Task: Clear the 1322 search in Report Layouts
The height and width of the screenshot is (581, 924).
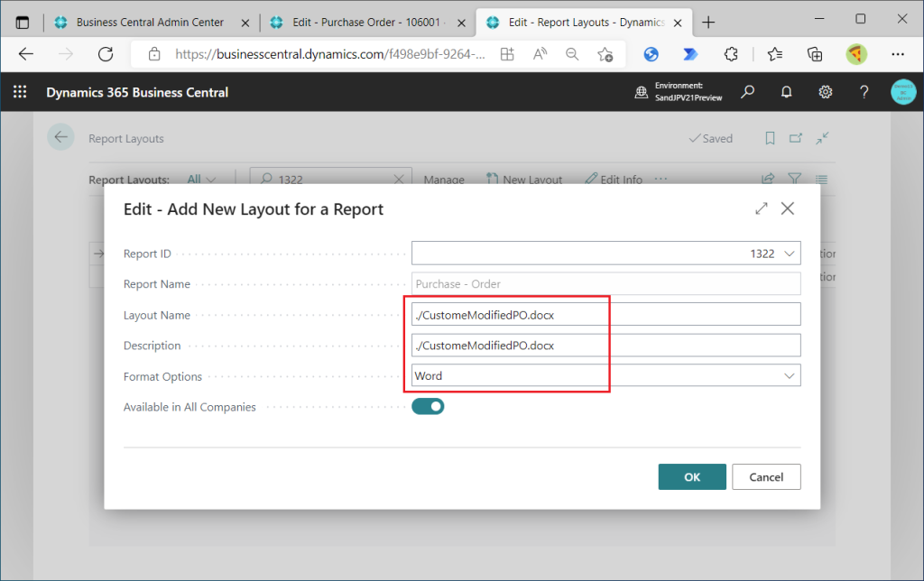Action: 398,180
